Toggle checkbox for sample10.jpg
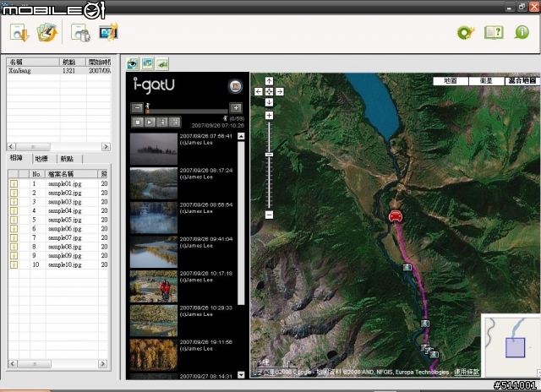The image size is (541, 392). (14, 264)
